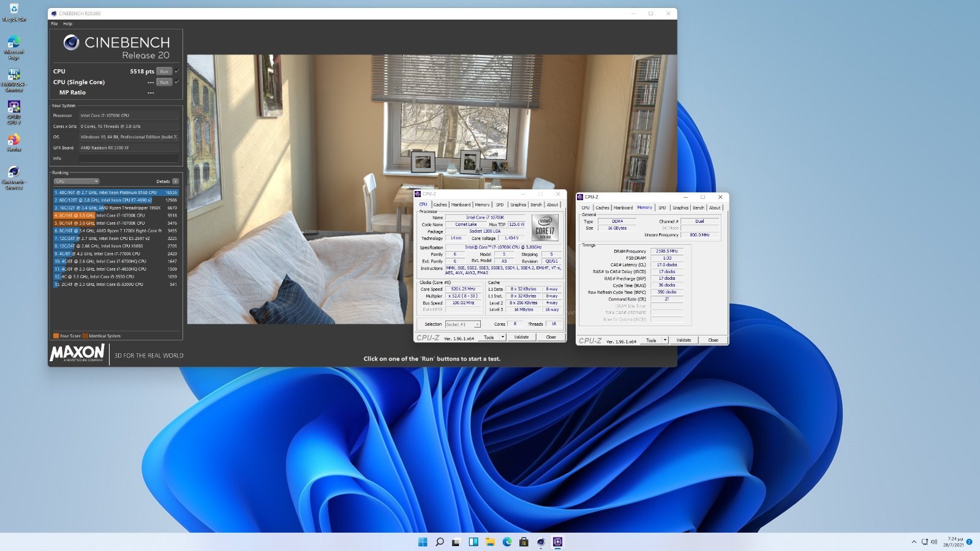Click Tools button in left CPU-Z window
This screenshot has width=980, height=551.
(x=489, y=337)
